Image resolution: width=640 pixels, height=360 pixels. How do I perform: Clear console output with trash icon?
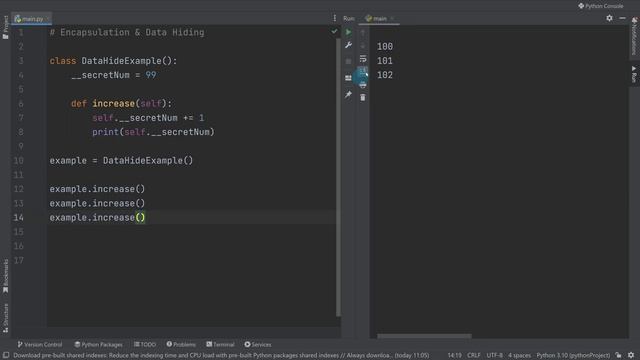point(362,98)
